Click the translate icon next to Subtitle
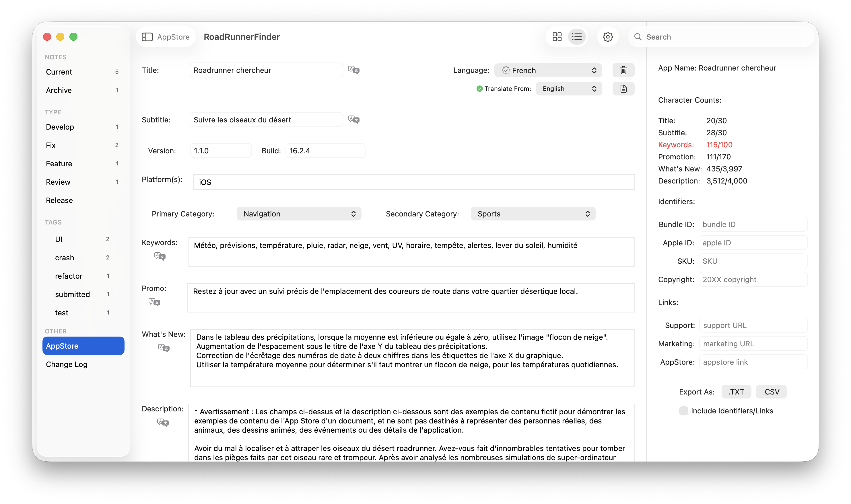 click(353, 120)
